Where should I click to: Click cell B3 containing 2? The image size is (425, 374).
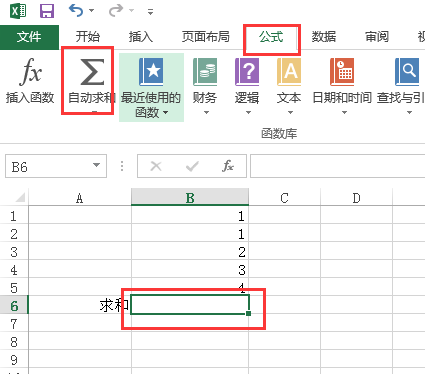[190, 252]
